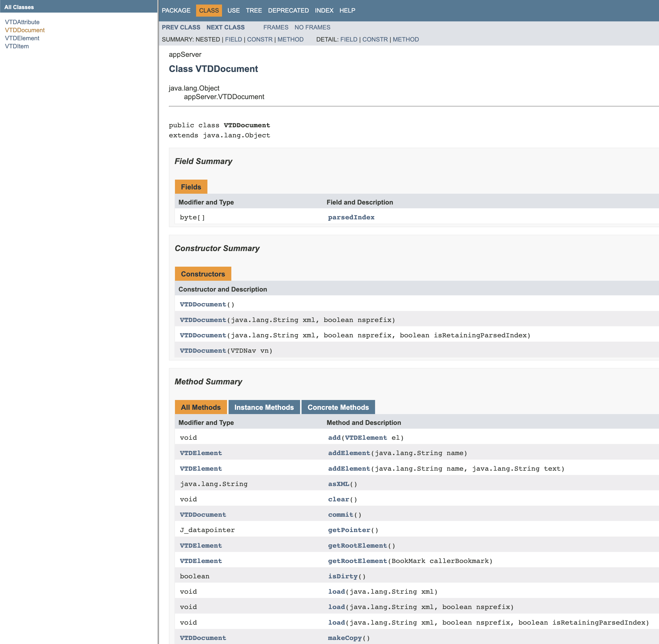Select the Concrete Methods tab
The image size is (659, 644).
click(338, 407)
